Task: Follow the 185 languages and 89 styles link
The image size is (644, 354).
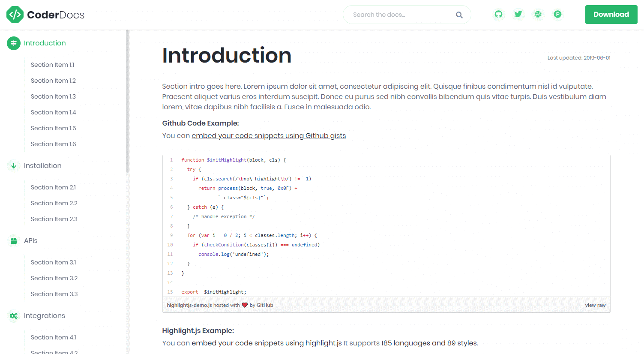Action: point(429,343)
